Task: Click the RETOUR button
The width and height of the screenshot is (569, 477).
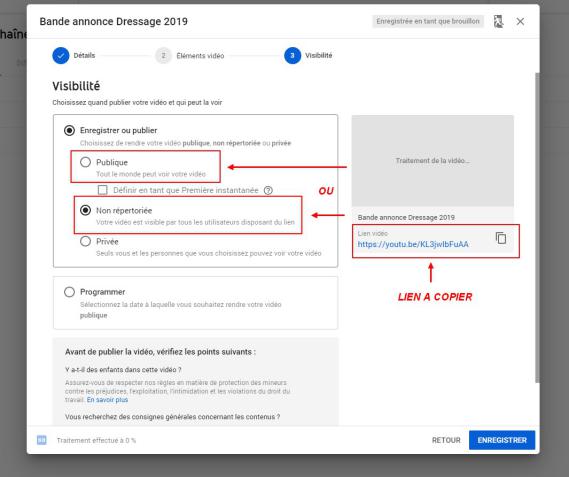Action: pyautogui.click(x=446, y=440)
